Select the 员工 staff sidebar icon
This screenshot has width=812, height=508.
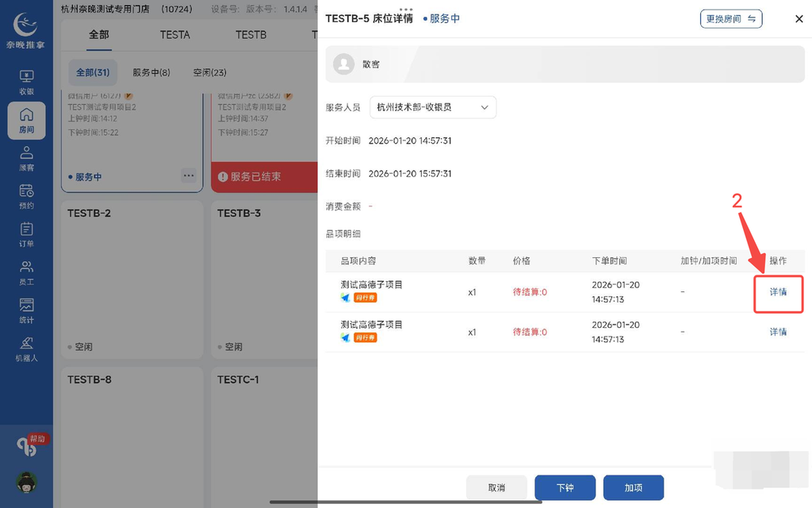[26, 272]
